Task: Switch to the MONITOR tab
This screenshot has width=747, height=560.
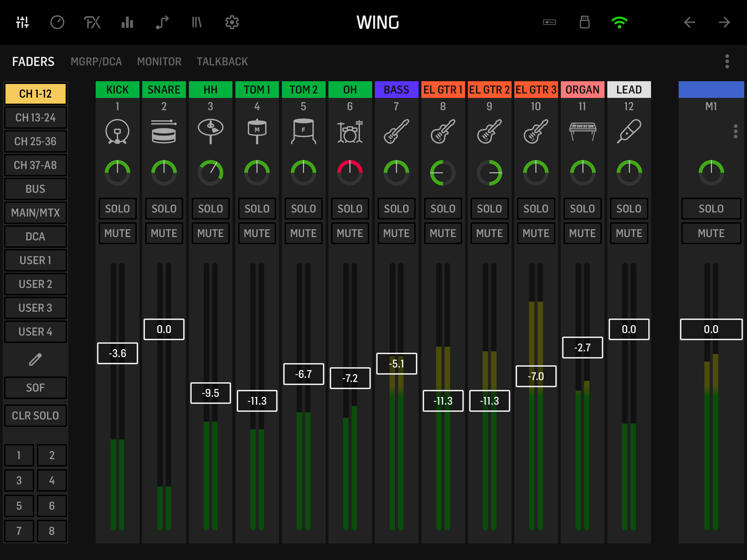Action: [x=159, y=62]
